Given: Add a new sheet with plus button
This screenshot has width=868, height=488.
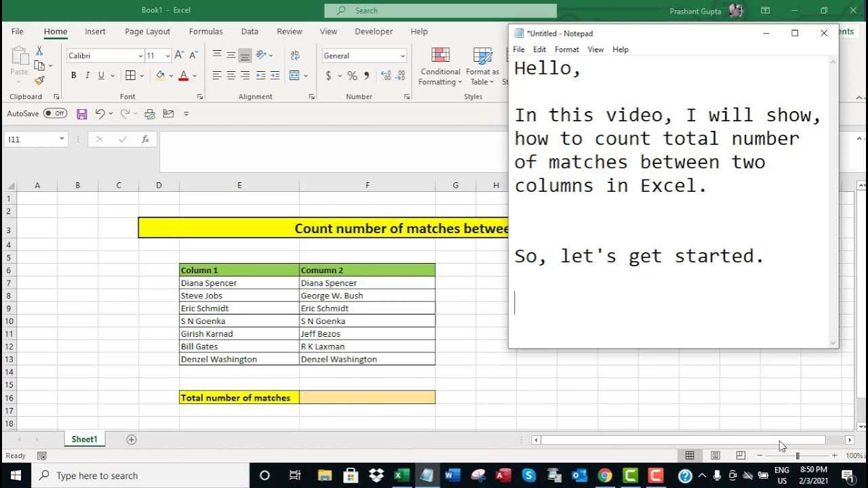Looking at the screenshot, I should tap(132, 439).
